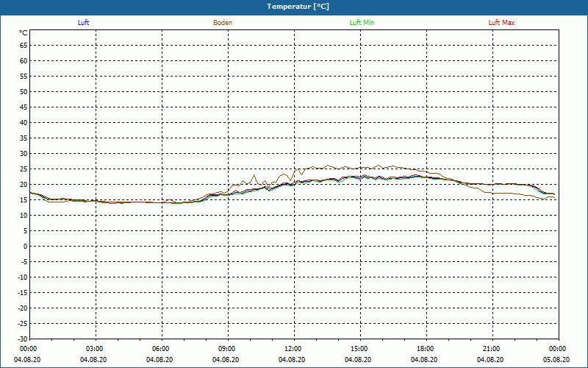The width and height of the screenshot is (588, 368).
Task: Click the 15:00 time axis label
Action: click(360, 349)
